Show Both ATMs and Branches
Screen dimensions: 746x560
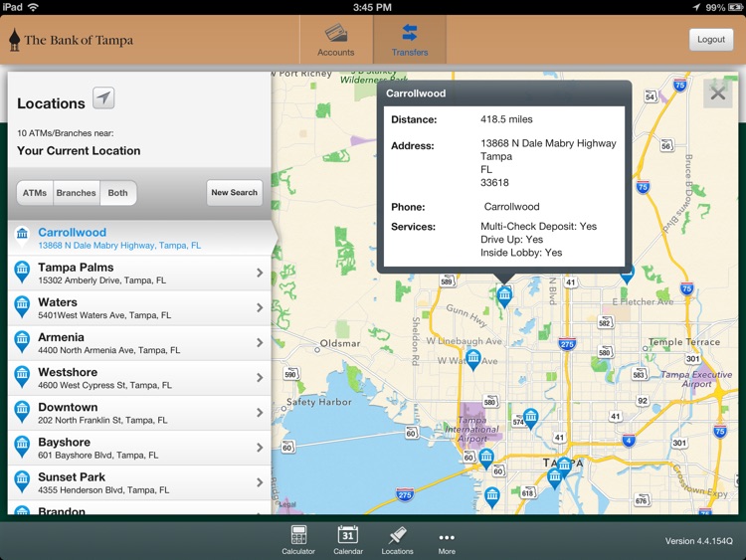pos(117,193)
